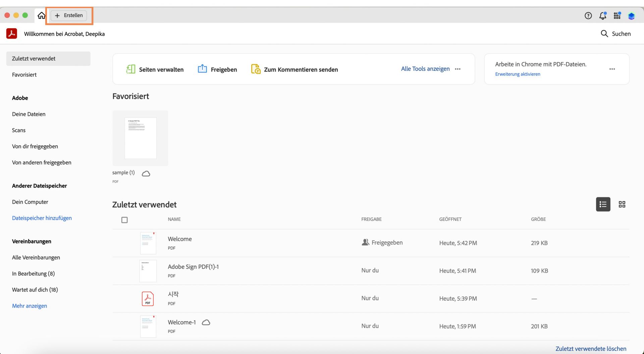Open the Seiten verwalten tool
This screenshot has height=354, width=644.
[x=155, y=69]
